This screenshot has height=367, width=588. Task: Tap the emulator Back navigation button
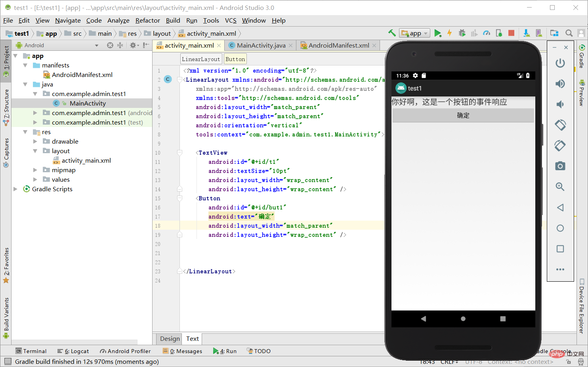pyautogui.click(x=424, y=319)
